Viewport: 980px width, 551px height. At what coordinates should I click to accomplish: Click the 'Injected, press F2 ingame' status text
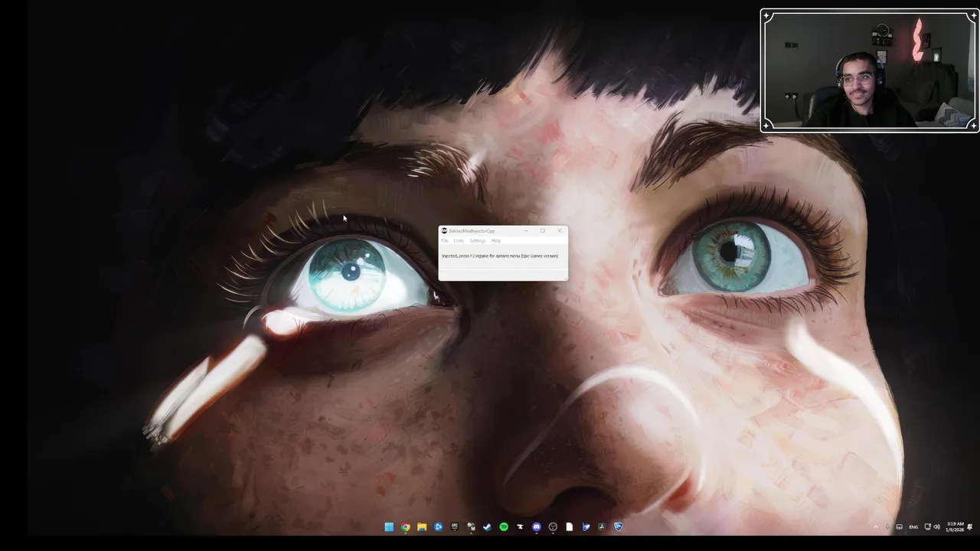500,256
